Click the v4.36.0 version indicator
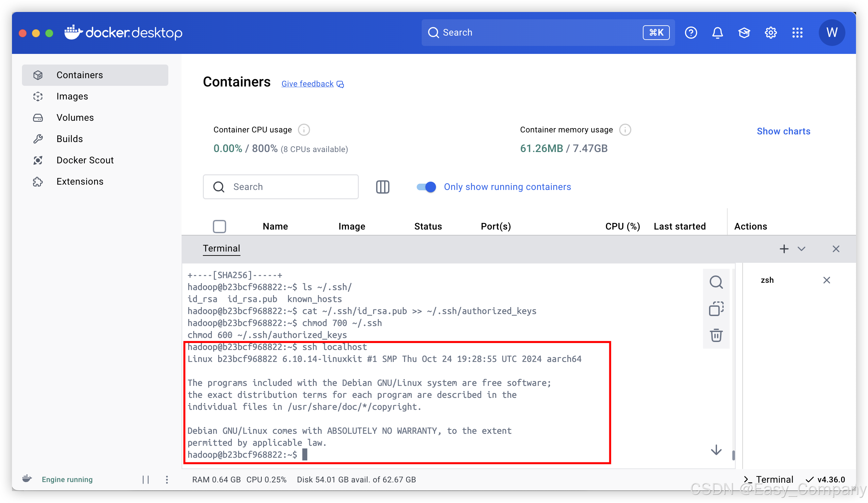Image resolution: width=868 pixels, height=503 pixels. tap(825, 480)
